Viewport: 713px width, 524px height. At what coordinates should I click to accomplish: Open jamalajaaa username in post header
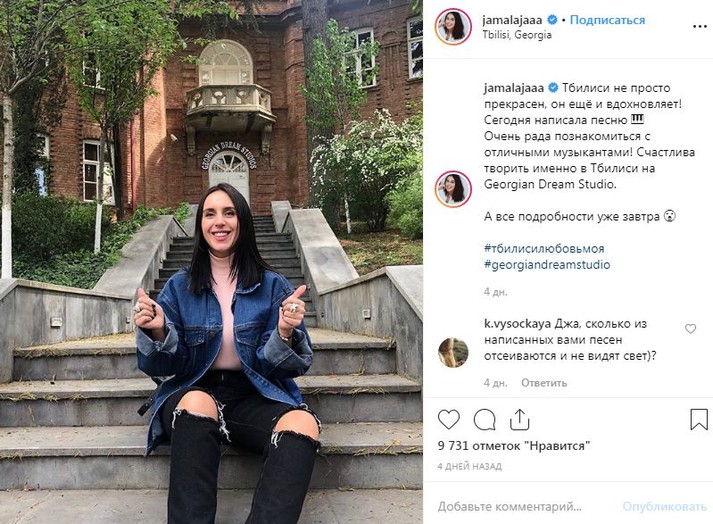[512, 20]
